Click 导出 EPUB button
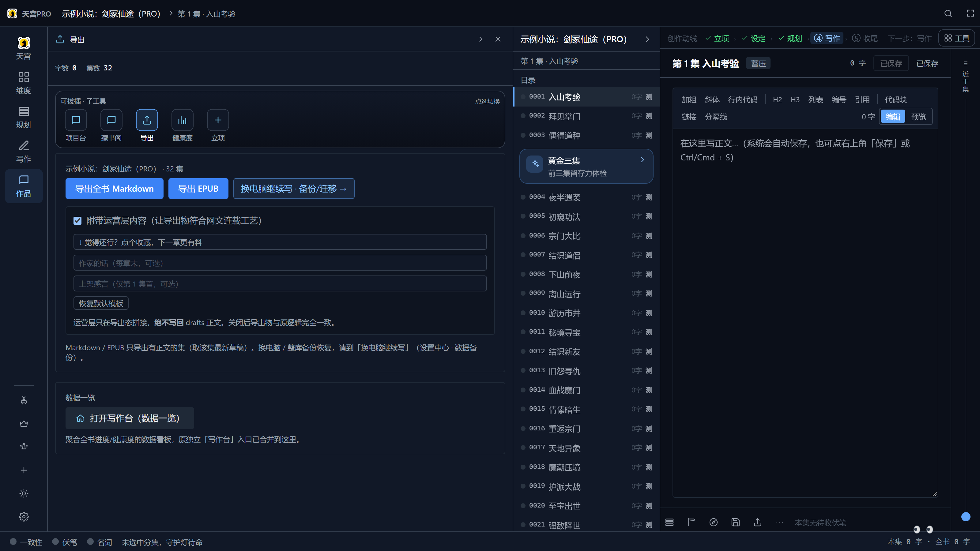 click(198, 189)
